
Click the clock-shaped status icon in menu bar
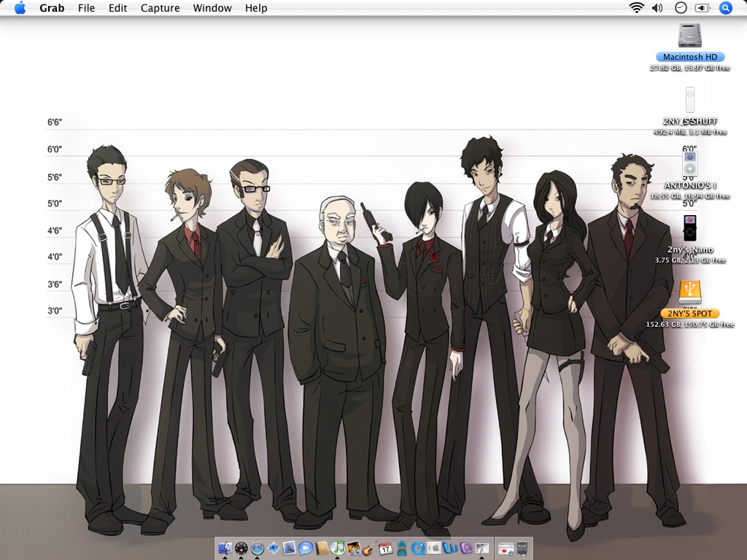(681, 7)
